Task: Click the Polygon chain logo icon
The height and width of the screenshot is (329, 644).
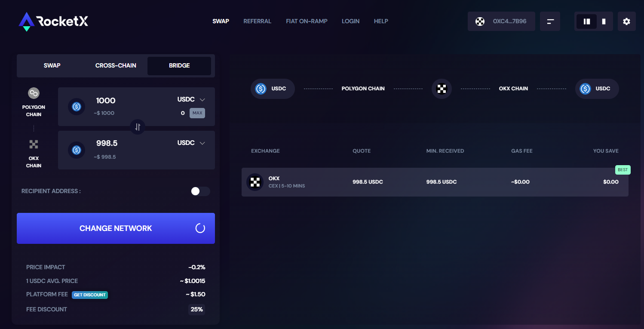Action: [x=34, y=93]
